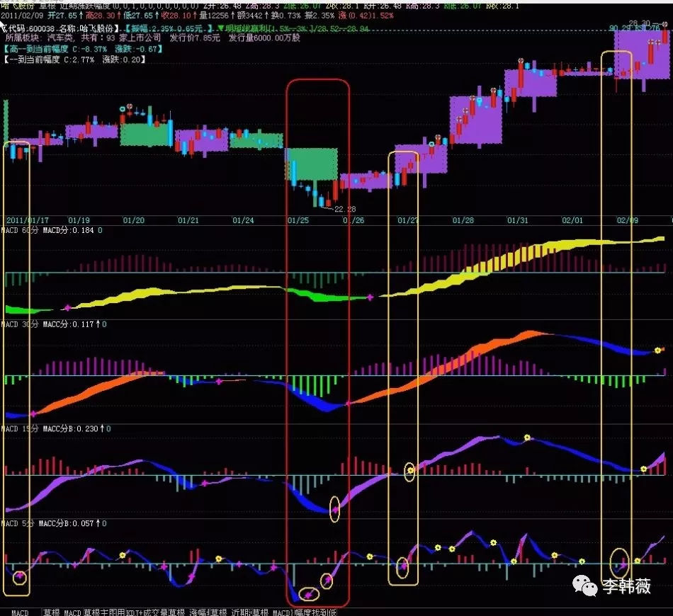Select the 01/31 date label

pos(518,220)
